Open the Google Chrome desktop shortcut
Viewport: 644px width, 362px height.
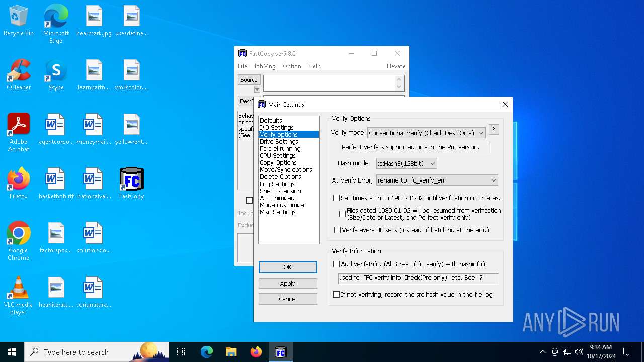tap(19, 241)
